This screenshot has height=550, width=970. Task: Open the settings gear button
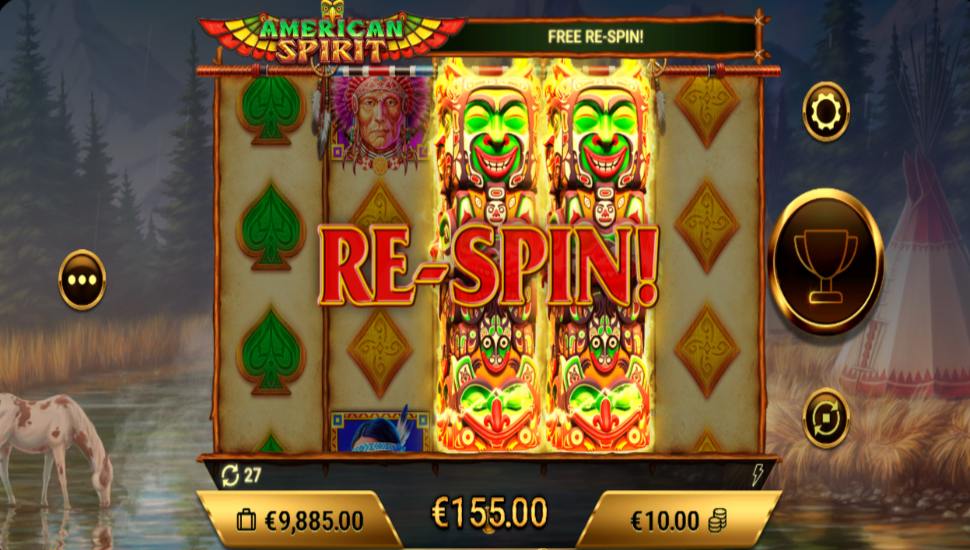pyautogui.click(x=826, y=111)
